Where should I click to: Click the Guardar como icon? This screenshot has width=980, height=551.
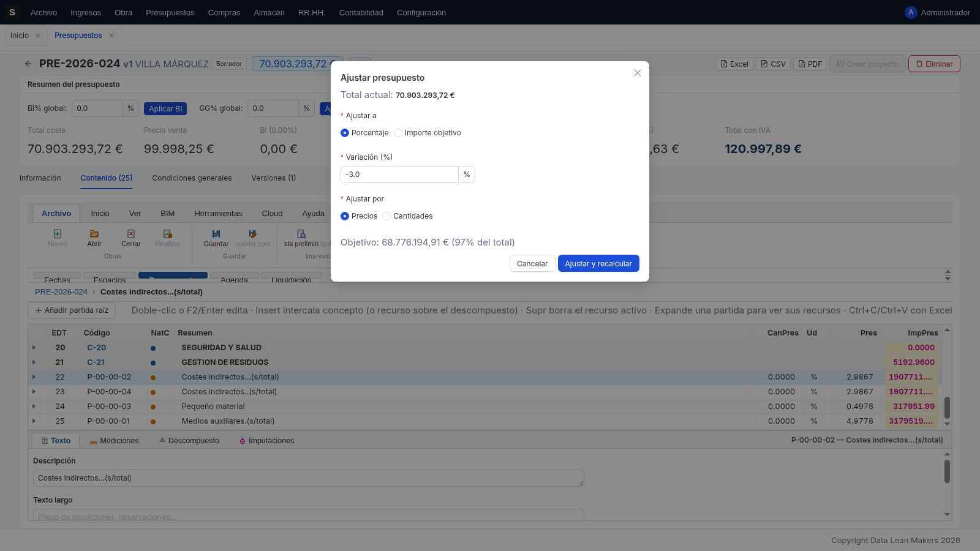click(x=253, y=234)
